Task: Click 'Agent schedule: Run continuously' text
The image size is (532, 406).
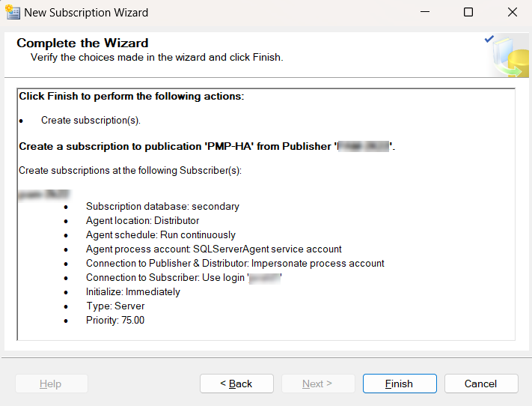Action: click(x=160, y=234)
